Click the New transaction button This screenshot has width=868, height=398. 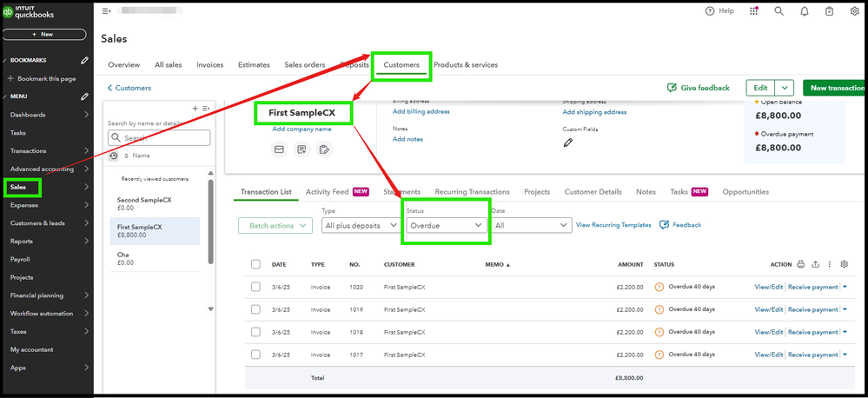[x=835, y=88]
